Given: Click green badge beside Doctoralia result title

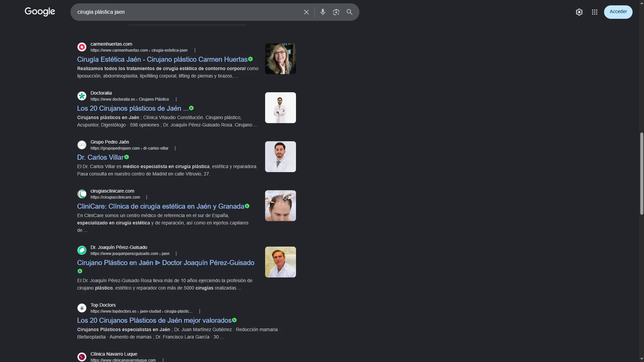Looking at the screenshot, I should [x=191, y=108].
